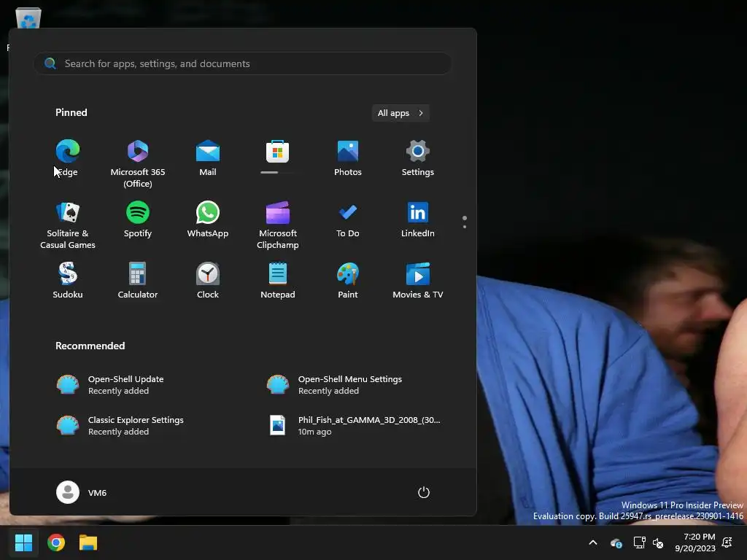Launch Microsoft 365 (Office) app
The image size is (747, 560).
tap(138, 164)
